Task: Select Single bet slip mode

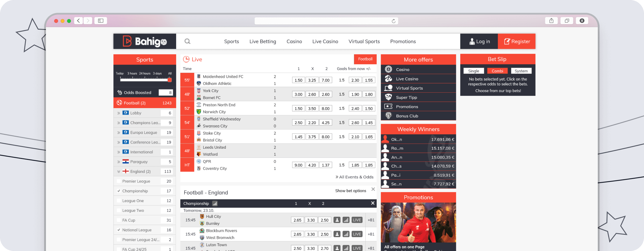Action: tap(474, 71)
